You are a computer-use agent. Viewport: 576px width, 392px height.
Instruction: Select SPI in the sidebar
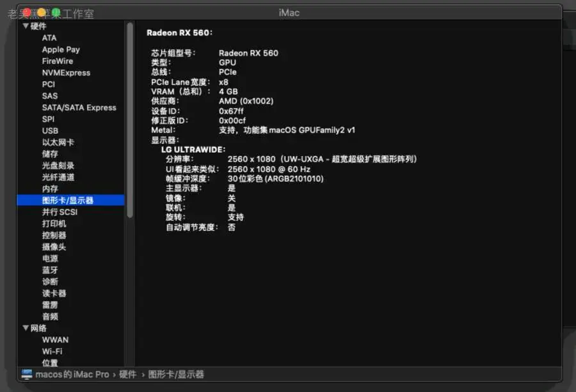48,120
